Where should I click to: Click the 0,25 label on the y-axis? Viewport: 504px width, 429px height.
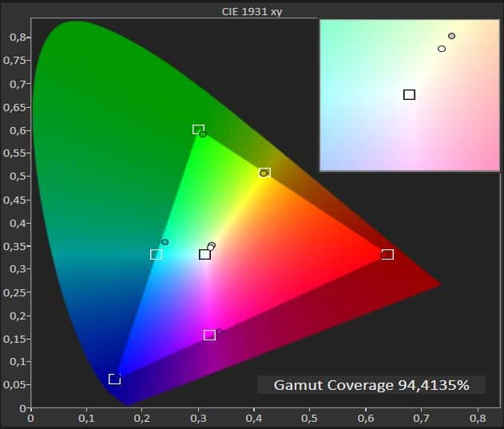(14, 292)
